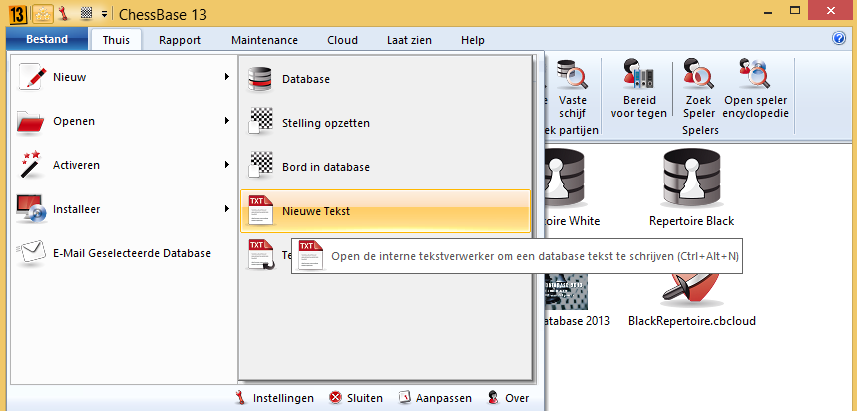Click the red folder Openen icon
857x411 pixels.
coord(30,121)
